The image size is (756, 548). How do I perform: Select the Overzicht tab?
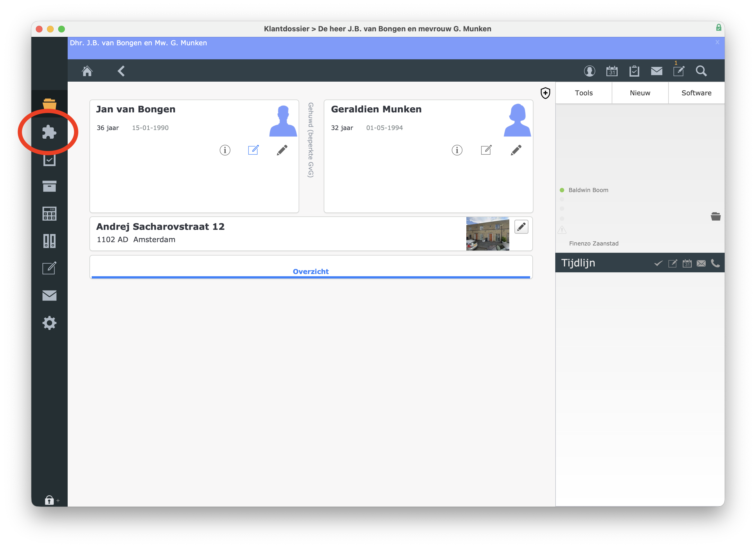pos(311,271)
